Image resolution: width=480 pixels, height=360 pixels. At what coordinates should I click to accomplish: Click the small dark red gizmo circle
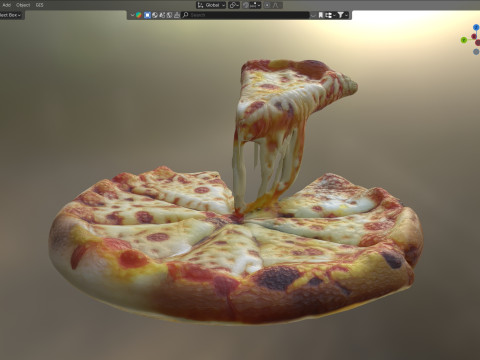(474, 36)
